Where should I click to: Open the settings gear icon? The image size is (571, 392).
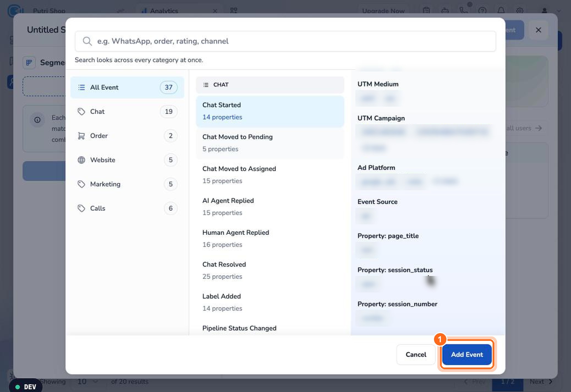click(x=519, y=11)
